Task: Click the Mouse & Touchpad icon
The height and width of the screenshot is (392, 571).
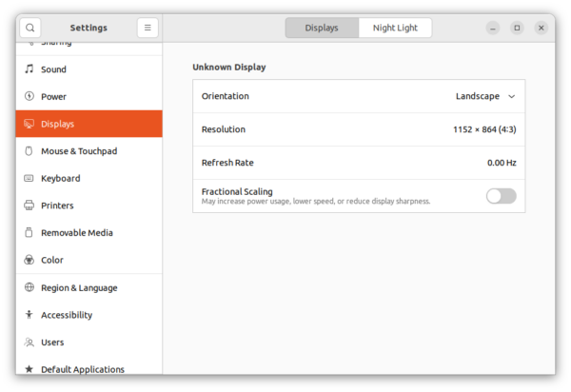Action: pyautogui.click(x=30, y=150)
